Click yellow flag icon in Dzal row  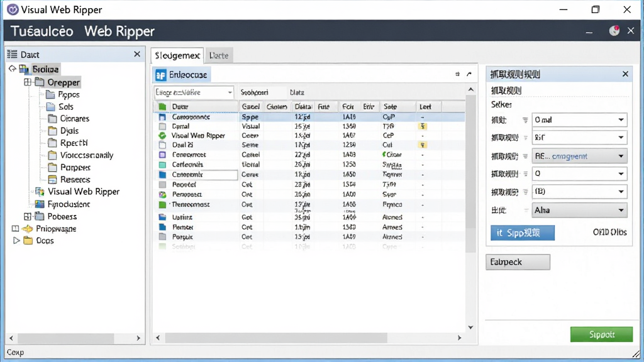tap(423, 145)
